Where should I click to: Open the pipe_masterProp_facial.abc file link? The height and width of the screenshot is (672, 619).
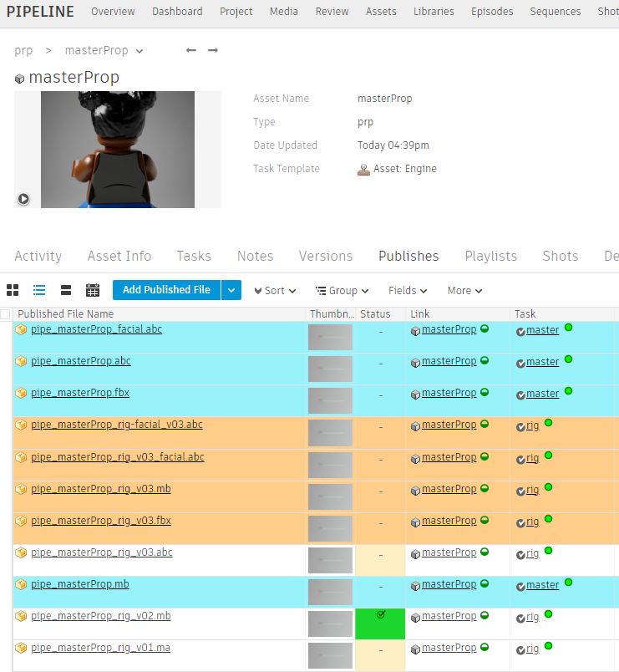click(x=97, y=329)
